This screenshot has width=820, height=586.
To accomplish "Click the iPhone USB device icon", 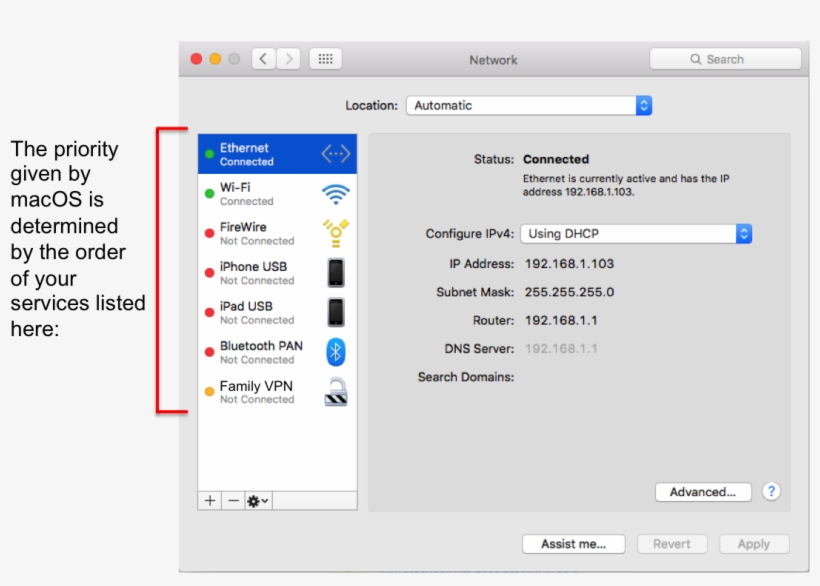I will pos(336,272).
